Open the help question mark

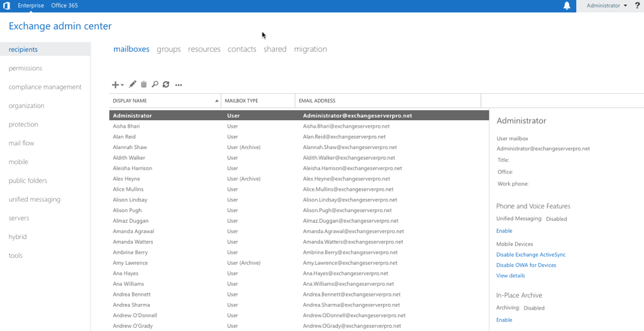coord(637,6)
